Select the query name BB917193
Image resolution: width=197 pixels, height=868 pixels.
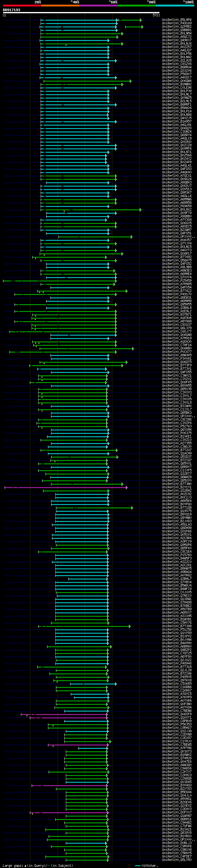(11, 10)
